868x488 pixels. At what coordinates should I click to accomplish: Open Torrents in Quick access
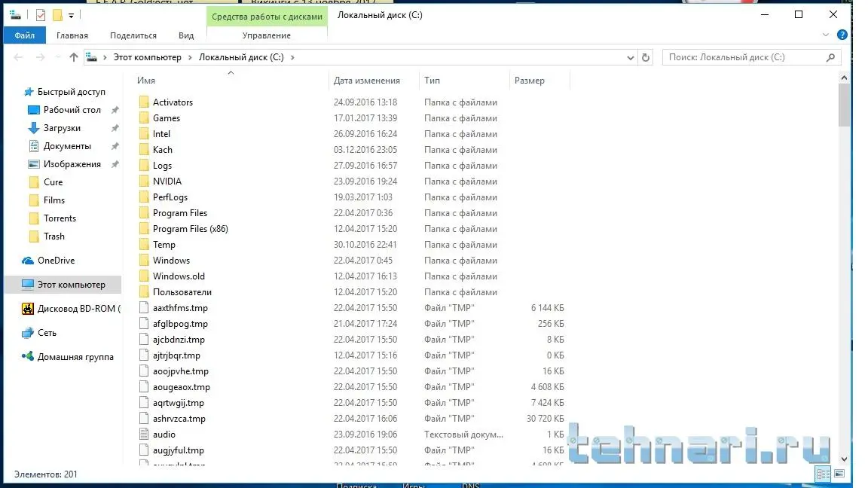click(x=60, y=218)
